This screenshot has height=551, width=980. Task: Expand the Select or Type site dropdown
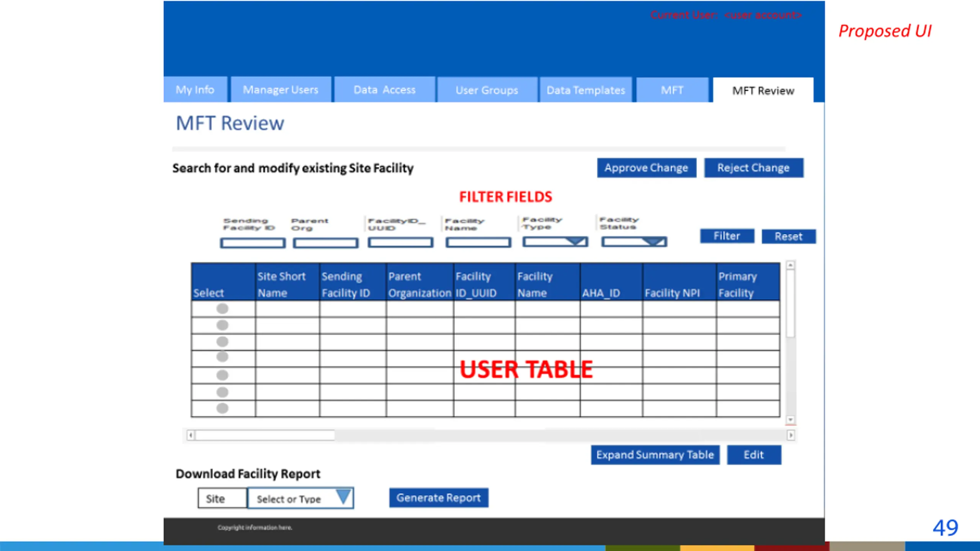click(343, 497)
